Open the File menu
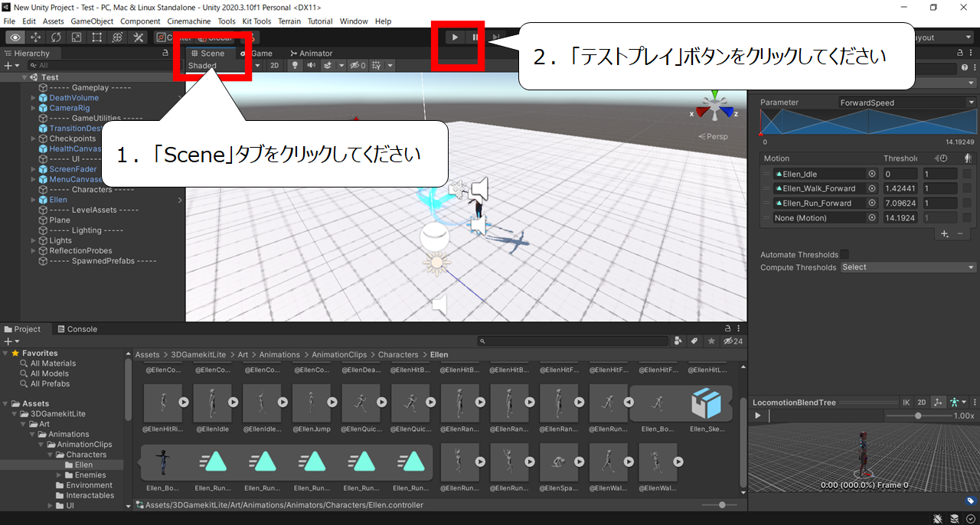Viewport: 980px width, 525px height. 9,21
